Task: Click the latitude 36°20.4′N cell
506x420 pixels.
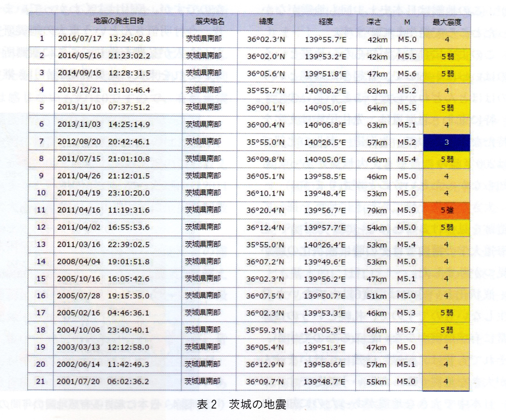Action: click(265, 211)
